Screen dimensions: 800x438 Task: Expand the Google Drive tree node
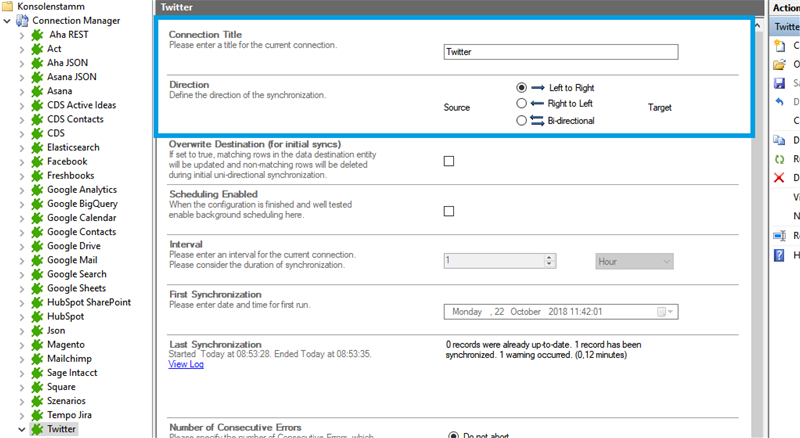[x=23, y=246]
